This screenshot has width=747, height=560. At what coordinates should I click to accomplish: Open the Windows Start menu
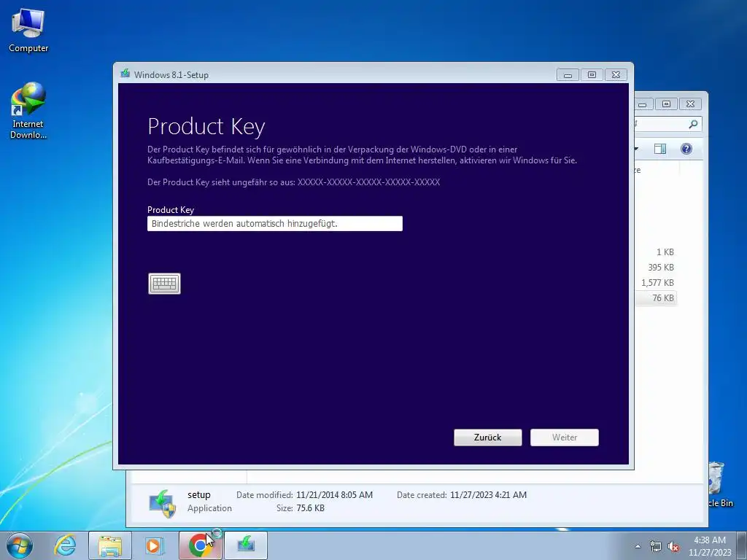[20, 545]
